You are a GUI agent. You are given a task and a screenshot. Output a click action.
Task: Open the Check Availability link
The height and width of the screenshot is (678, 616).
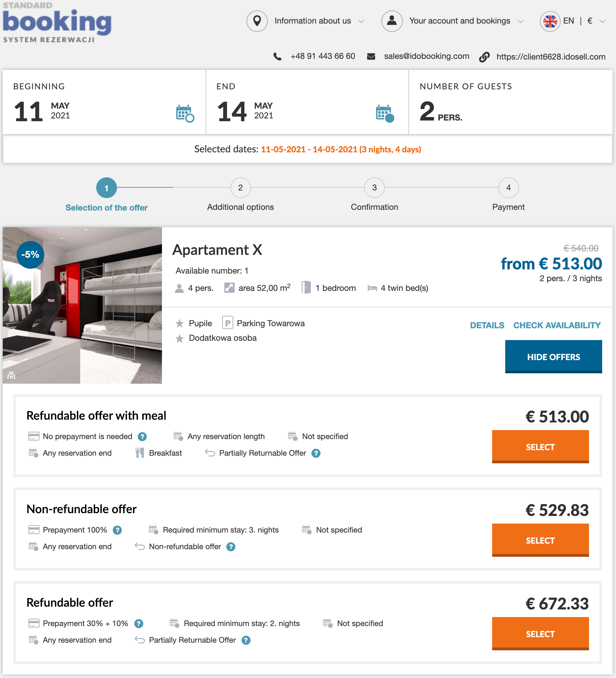point(557,325)
